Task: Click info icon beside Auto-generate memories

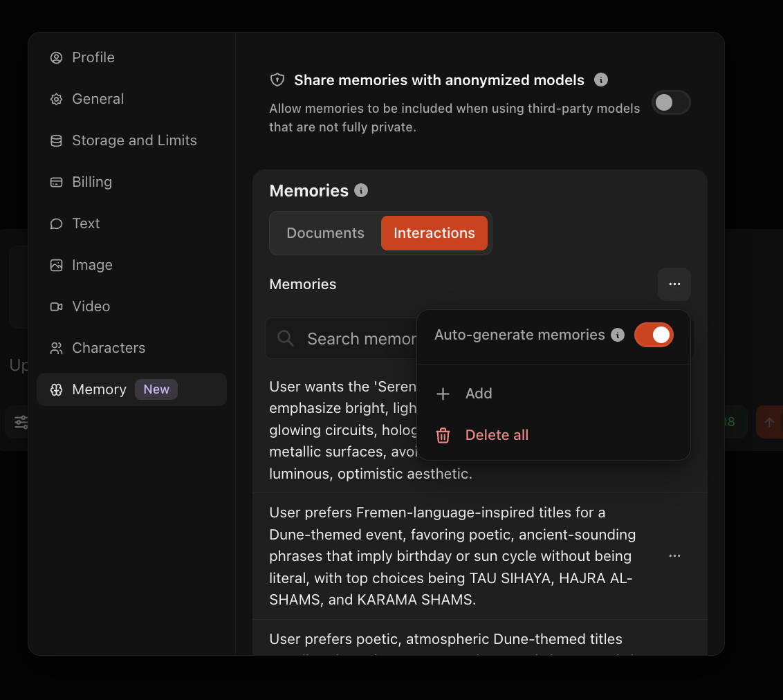Action: (x=618, y=335)
